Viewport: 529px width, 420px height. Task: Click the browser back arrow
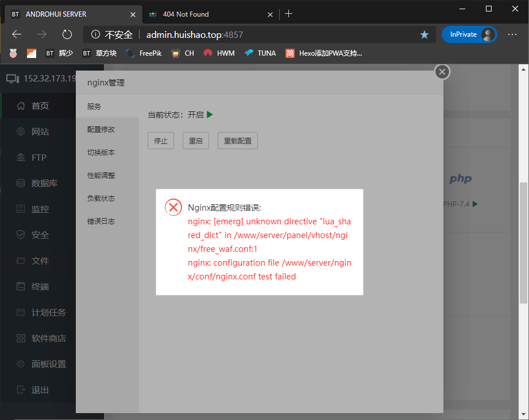[x=17, y=34]
